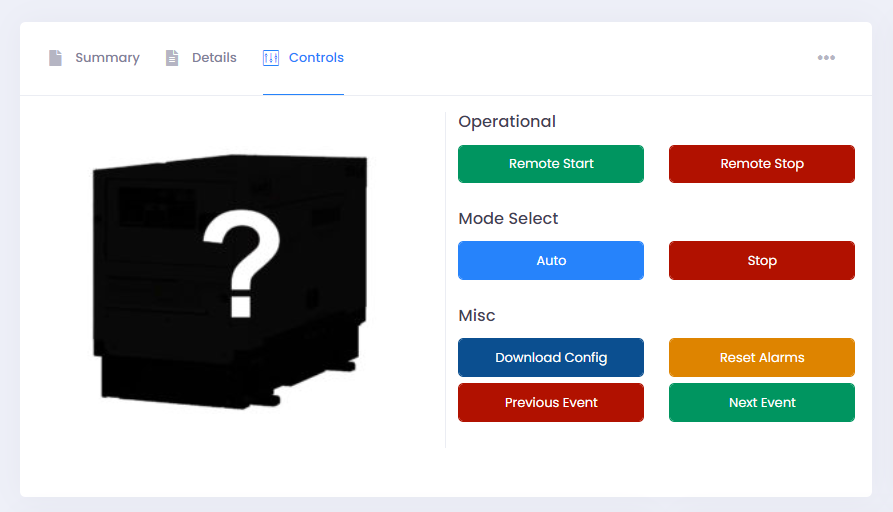Click the Misc section heading
This screenshot has width=893, height=512.
point(477,316)
